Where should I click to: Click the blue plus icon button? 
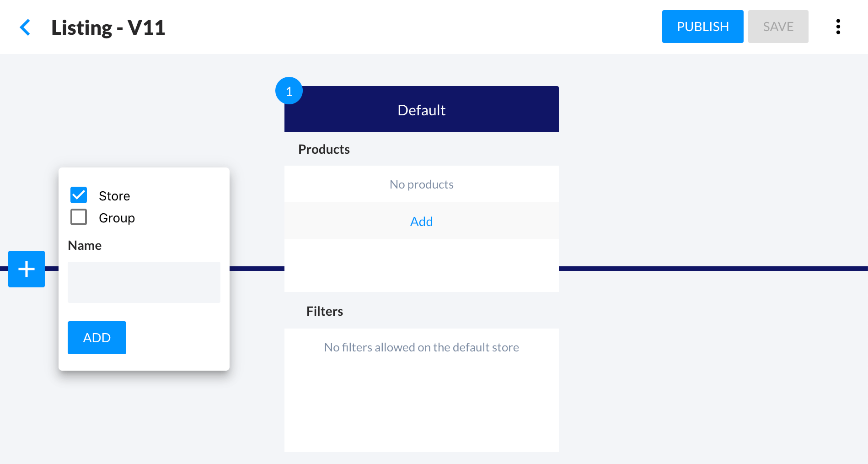27,269
